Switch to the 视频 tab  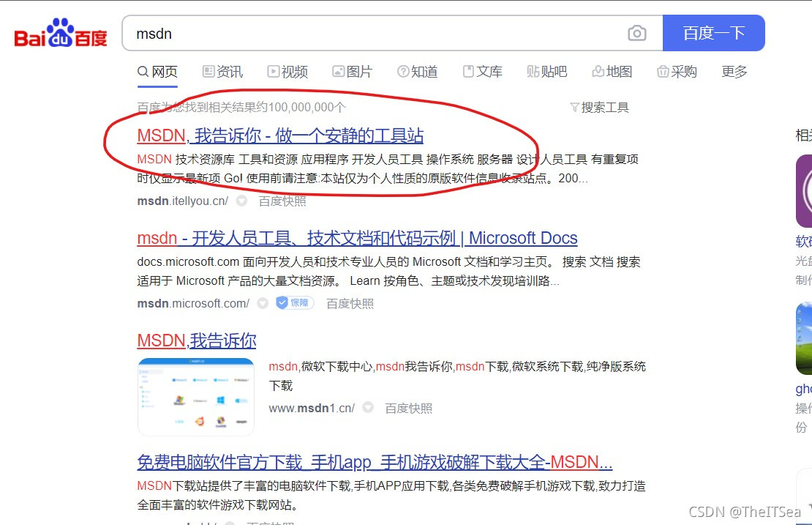point(287,72)
